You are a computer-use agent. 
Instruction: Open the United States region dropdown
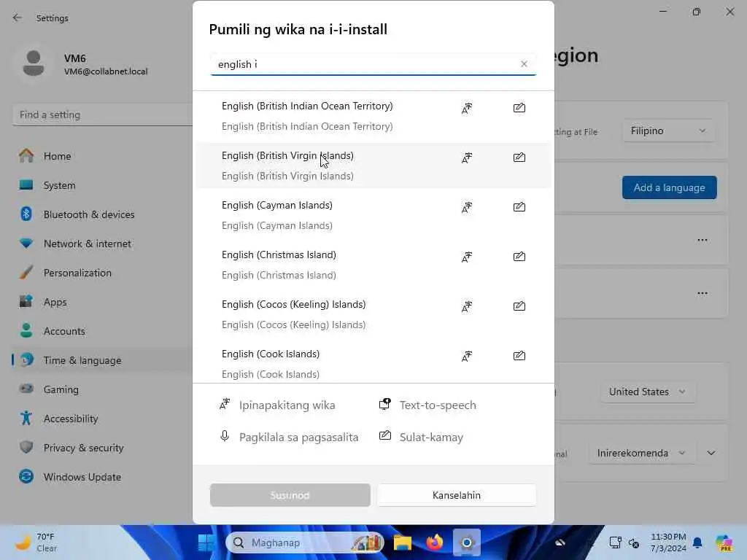647,392
